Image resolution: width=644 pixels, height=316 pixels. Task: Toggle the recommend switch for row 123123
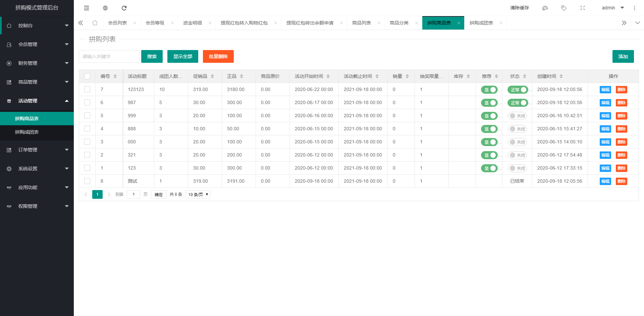489,90
